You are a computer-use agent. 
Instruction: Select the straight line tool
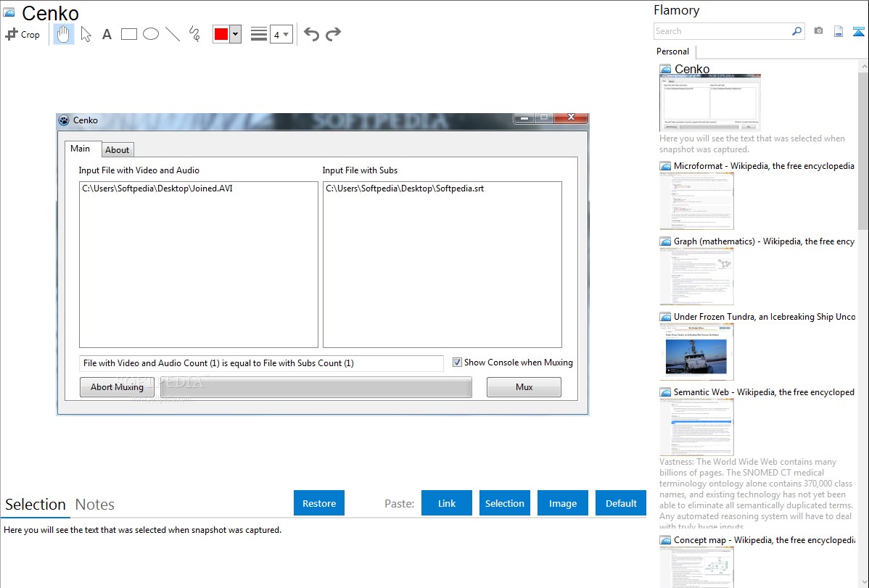[173, 34]
